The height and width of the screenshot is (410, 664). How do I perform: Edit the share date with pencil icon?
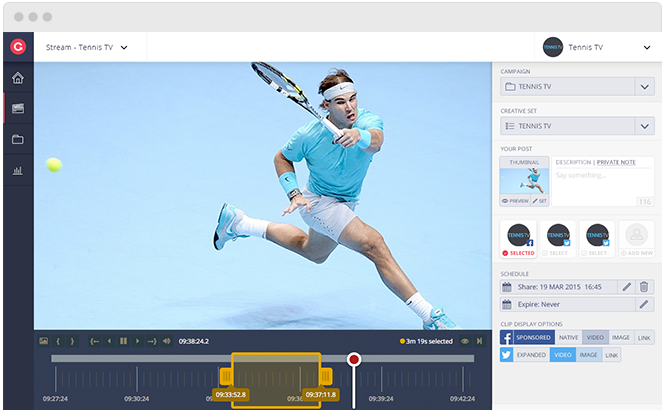[x=626, y=287]
